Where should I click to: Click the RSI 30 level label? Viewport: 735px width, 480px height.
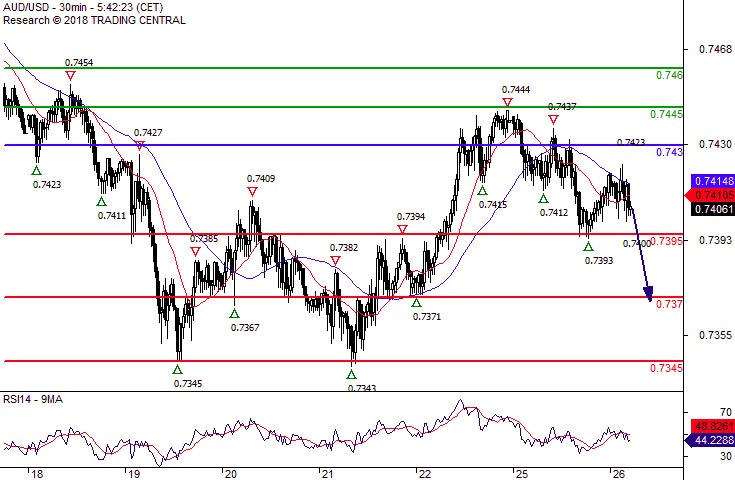tap(726, 456)
